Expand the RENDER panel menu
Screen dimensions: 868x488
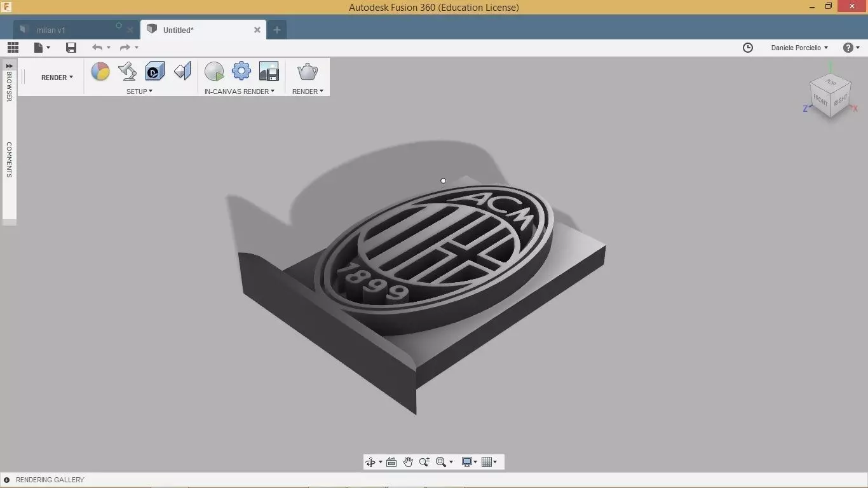click(x=308, y=91)
